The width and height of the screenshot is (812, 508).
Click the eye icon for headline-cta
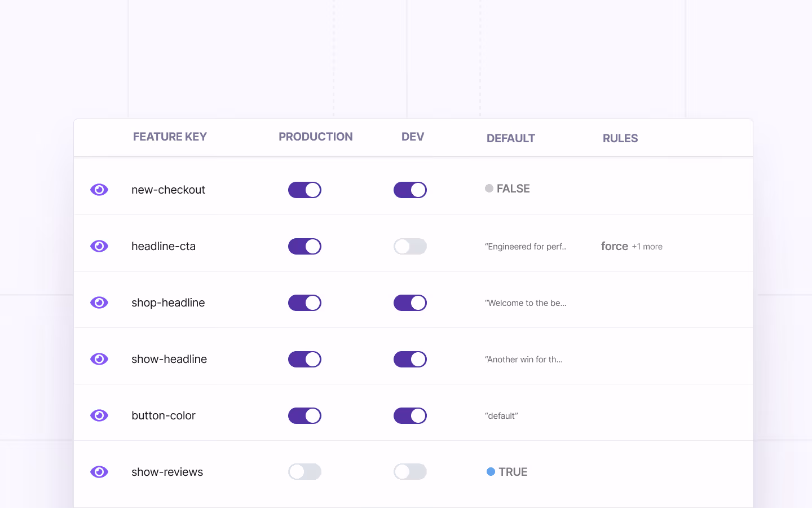[99, 246]
